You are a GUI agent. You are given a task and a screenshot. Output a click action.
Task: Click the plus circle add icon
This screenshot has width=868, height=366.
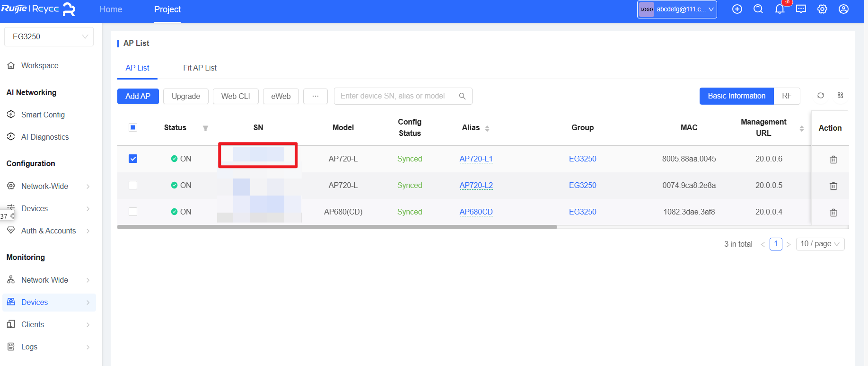pyautogui.click(x=737, y=9)
